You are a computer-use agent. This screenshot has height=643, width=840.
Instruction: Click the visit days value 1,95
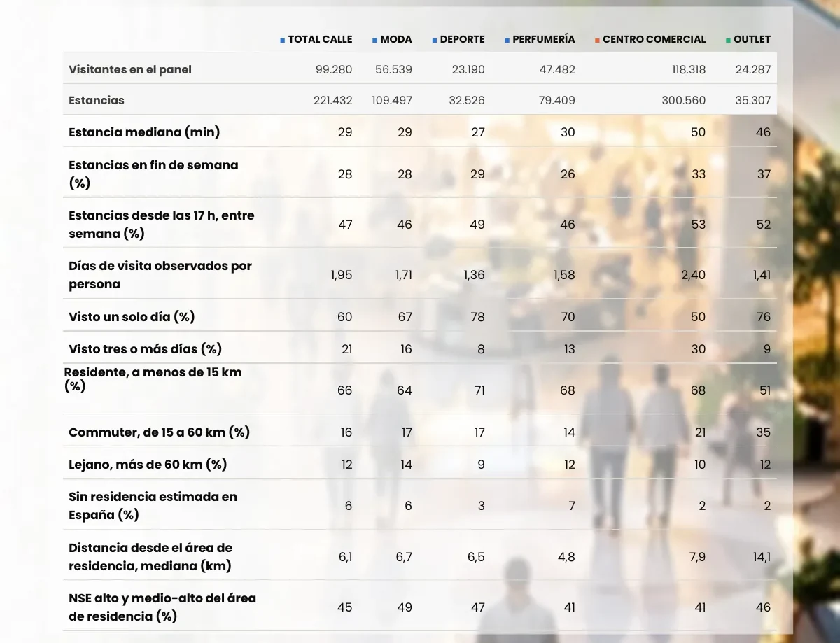[x=342, y=275]
